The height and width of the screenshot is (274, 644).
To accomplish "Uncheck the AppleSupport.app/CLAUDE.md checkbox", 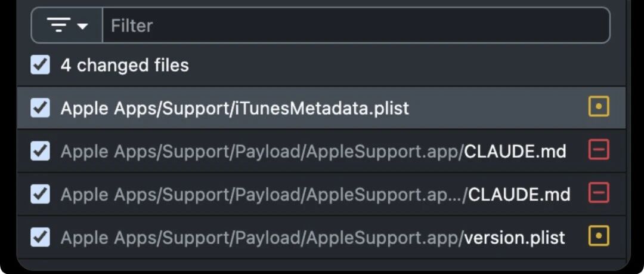I will [41, 151].
